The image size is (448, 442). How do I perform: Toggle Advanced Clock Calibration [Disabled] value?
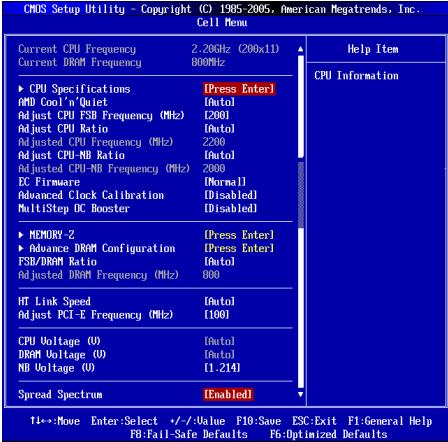(x=231, y=195)
